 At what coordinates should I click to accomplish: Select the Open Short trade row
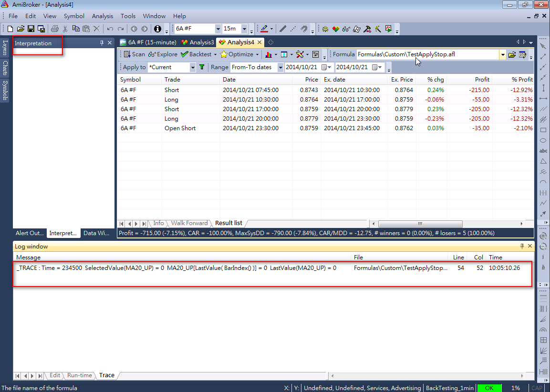coord(325,128)
